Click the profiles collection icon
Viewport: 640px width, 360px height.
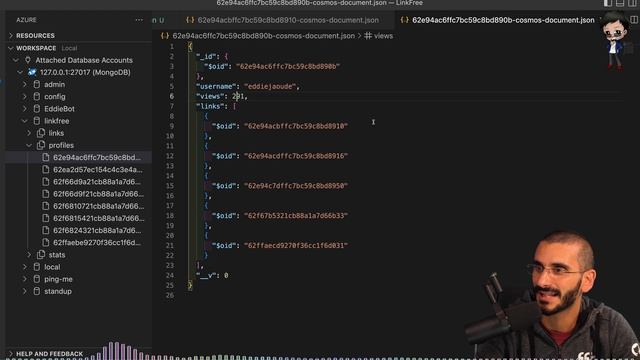[41, 145]
